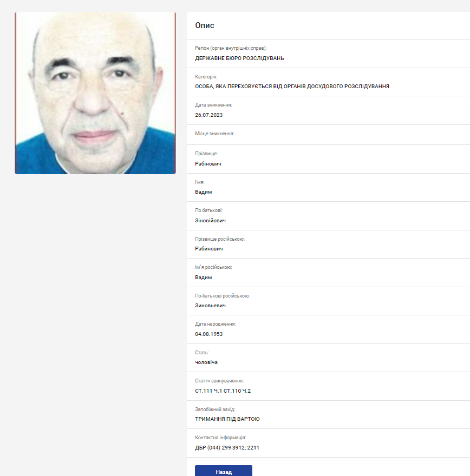Click the gender value чоловіча

tap(206, 362)
